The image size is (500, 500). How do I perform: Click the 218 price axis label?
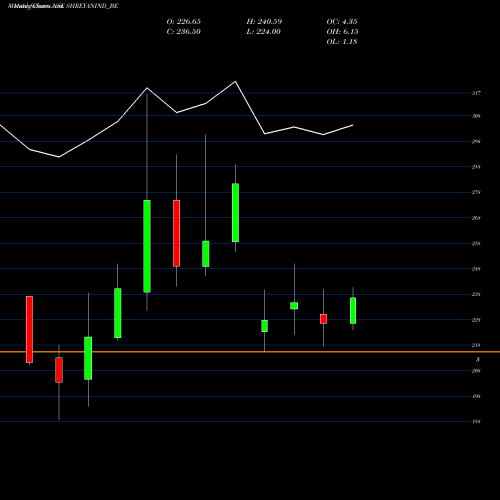click(476, 345)
